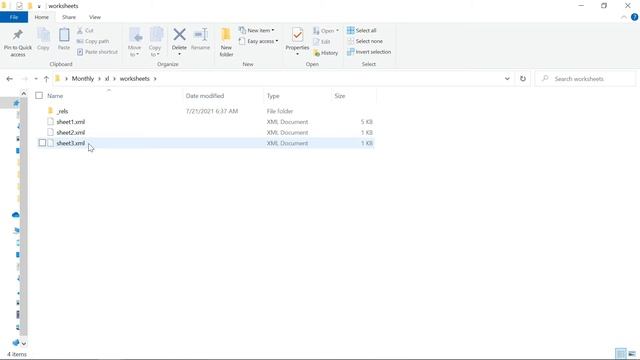Switch to large icons view layout
The width and height of the screenshot is (640, 360).
click(x=632, y=353)
